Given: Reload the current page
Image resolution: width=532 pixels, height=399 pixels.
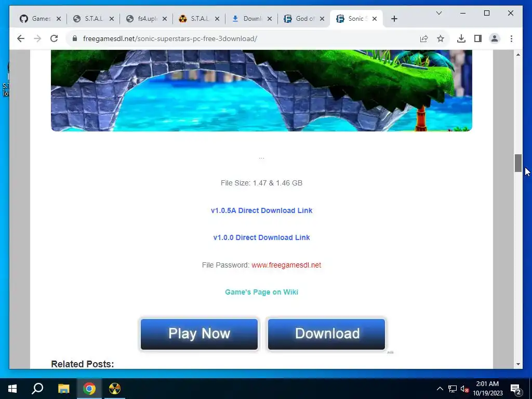Looking at the screenshot, I should (54, 38).
